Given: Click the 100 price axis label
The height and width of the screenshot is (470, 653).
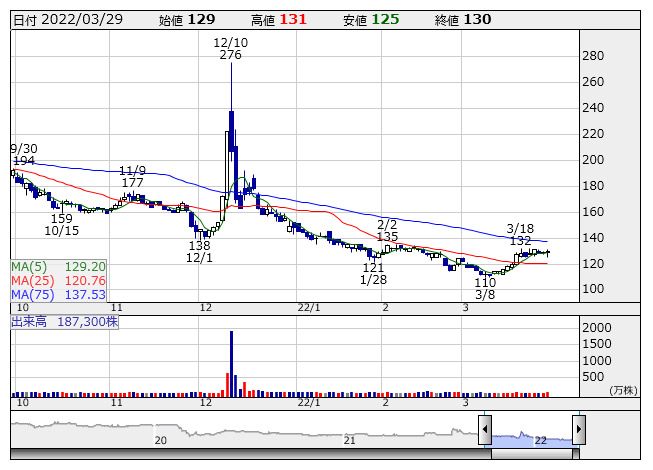Looking at the screenshot, I should [593, 288].
